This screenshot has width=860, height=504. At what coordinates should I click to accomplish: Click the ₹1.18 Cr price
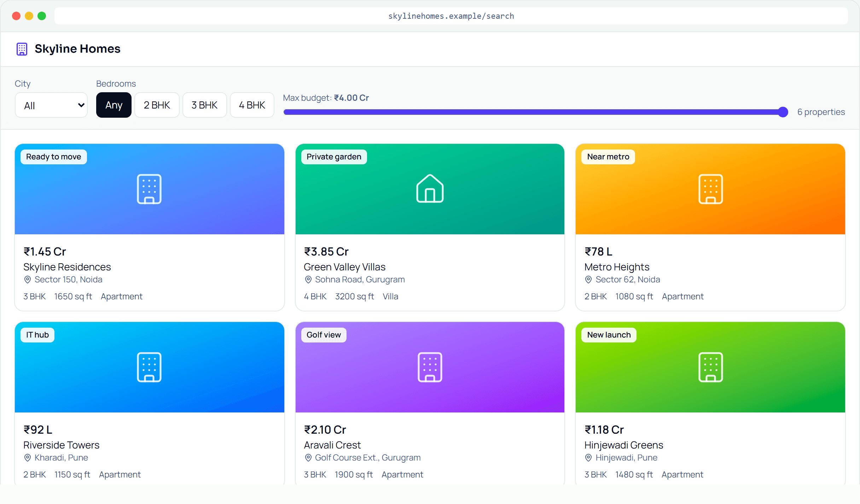point(604,430)
